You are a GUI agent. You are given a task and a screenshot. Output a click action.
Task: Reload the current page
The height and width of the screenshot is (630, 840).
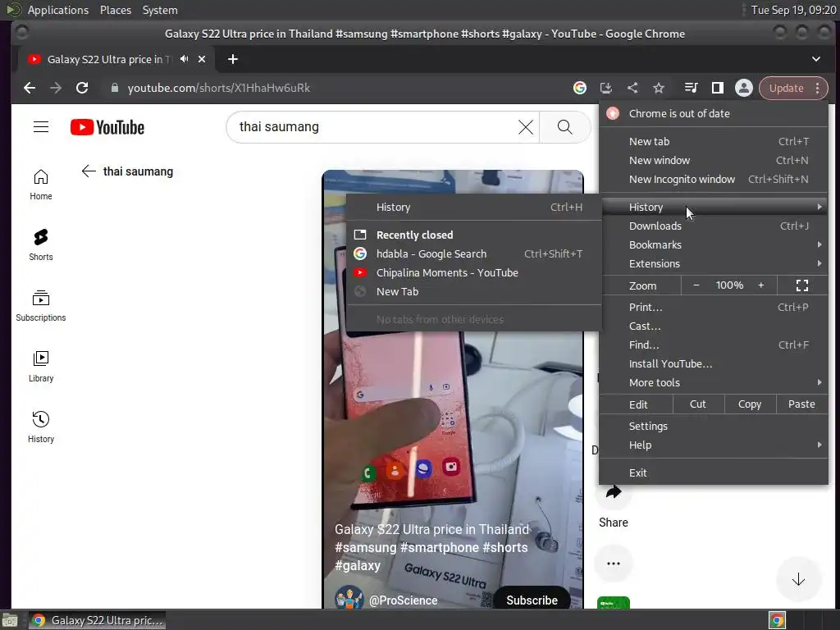pos(82,88)
